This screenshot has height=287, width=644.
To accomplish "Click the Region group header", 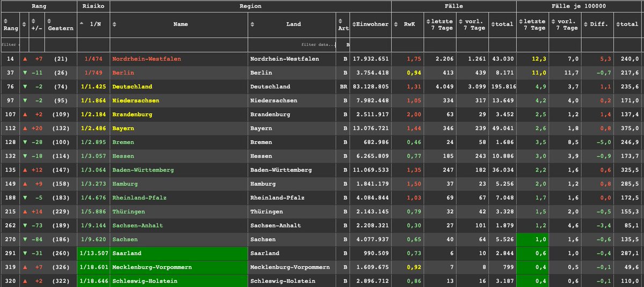I will pyautogui.click(x=251, y=6).
